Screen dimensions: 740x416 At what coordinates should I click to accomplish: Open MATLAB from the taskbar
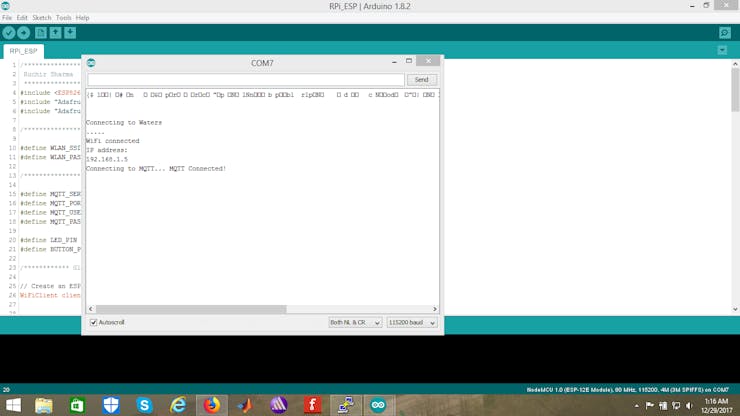[245, 405]
